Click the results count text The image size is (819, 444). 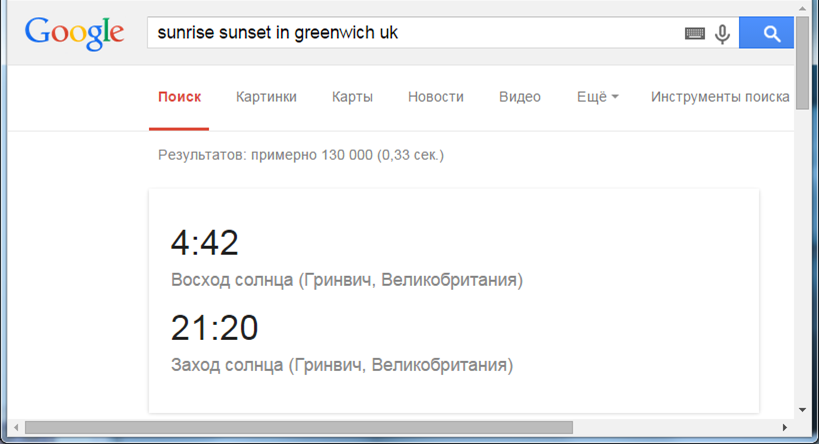tap(301, 155)
